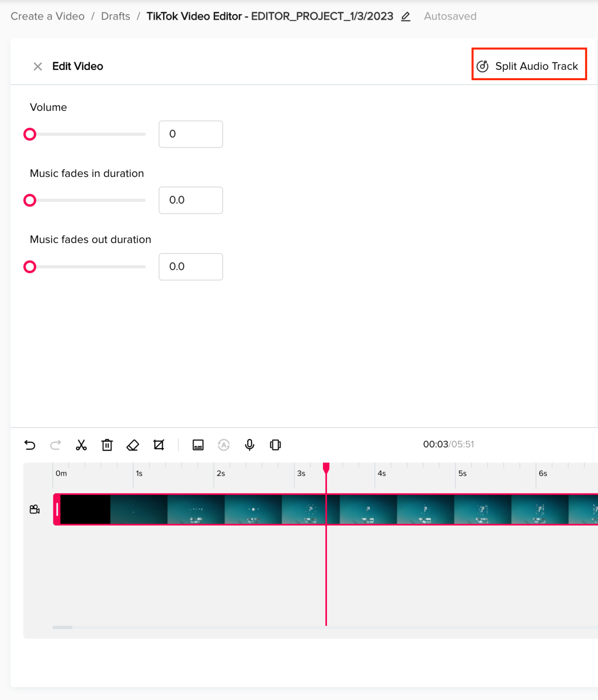This screenshot has width=598, height=700.
Task: Click the 00:03/05:51 time display
Action: pyautogui.click(x=449, y=444)
